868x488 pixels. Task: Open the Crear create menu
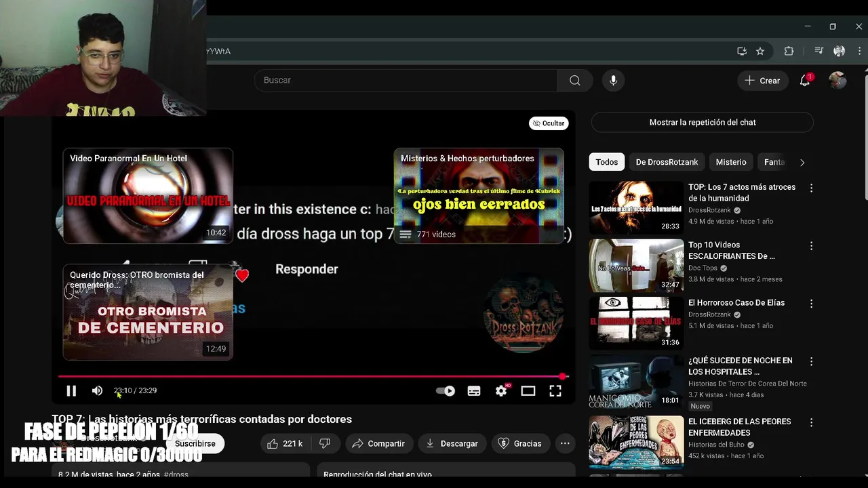pyautogui.click(x=763, y=80)
